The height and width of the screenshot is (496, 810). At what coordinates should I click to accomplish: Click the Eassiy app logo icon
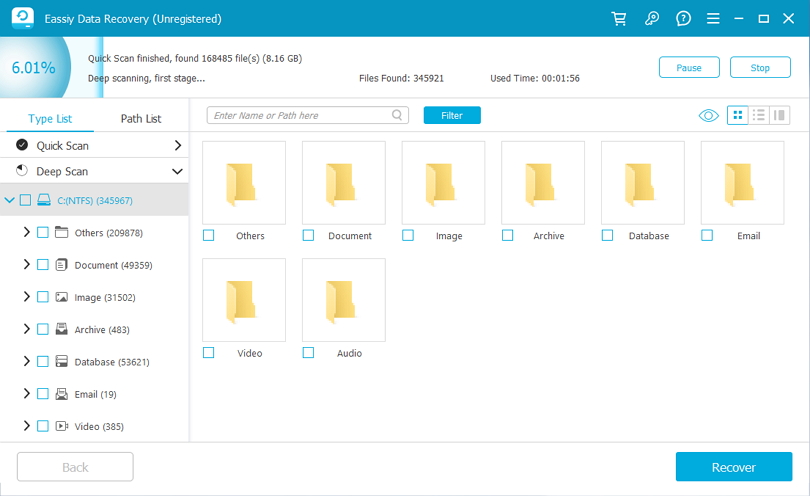[x=23, y=18]
